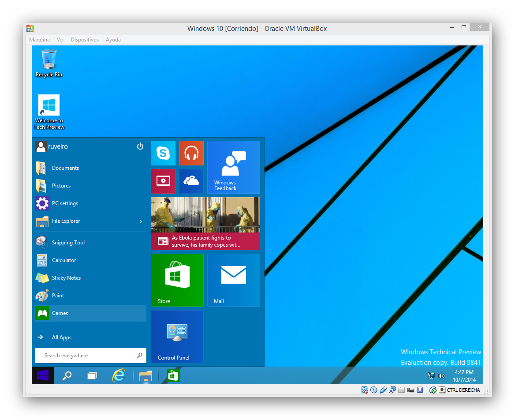Open the Mail tile

click(x=234, y=280)
